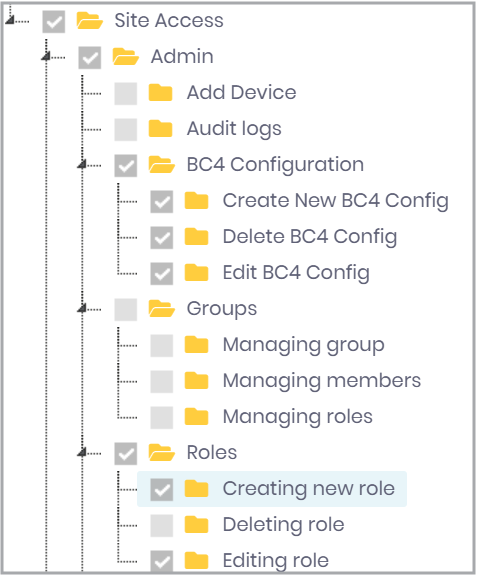
Task: Click the Site Access open folder icon
Action: point(90,21)
